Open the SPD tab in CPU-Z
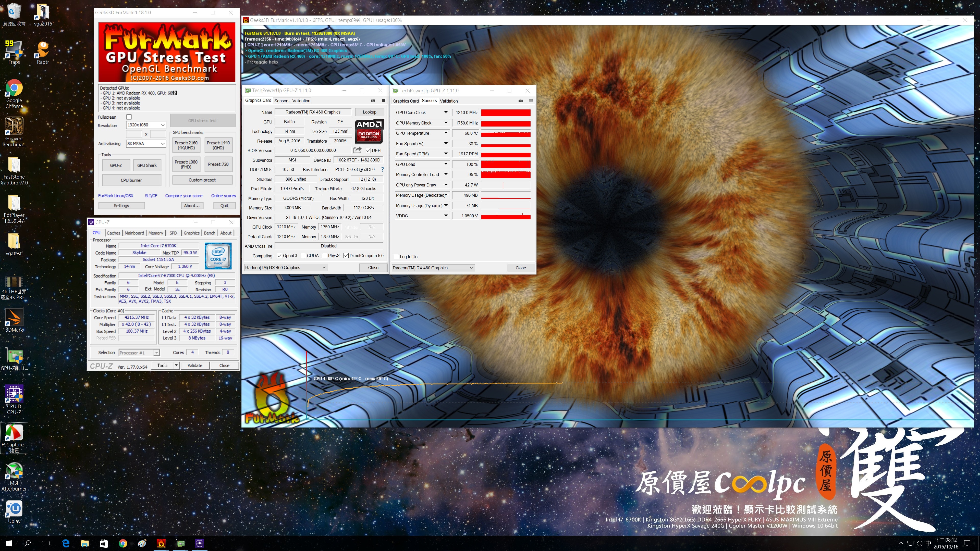This screenshot has height=551, width=980. coord(173,233)
